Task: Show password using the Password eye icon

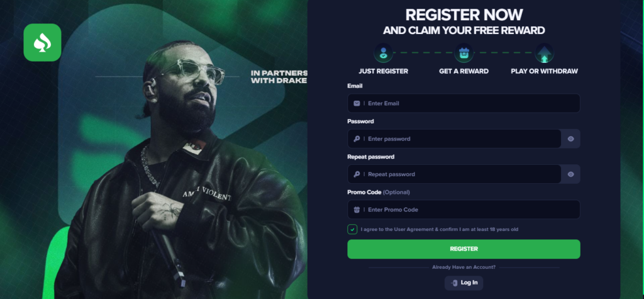Action: (570, 138)
